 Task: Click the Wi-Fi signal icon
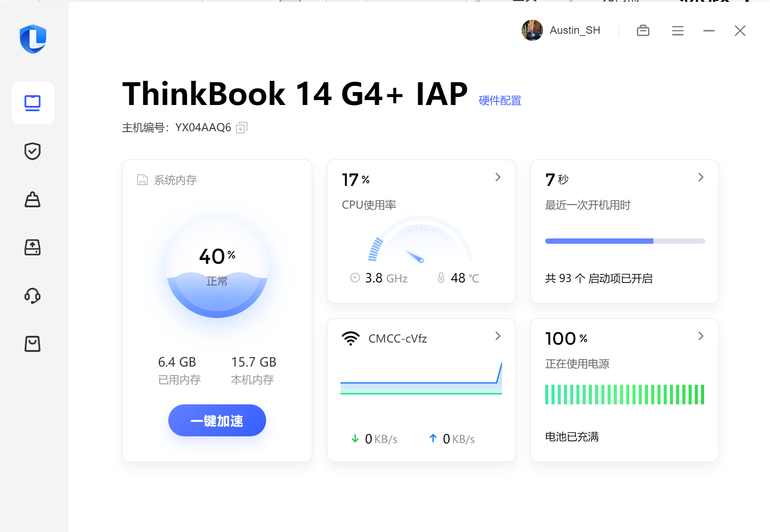coord(351,339)
